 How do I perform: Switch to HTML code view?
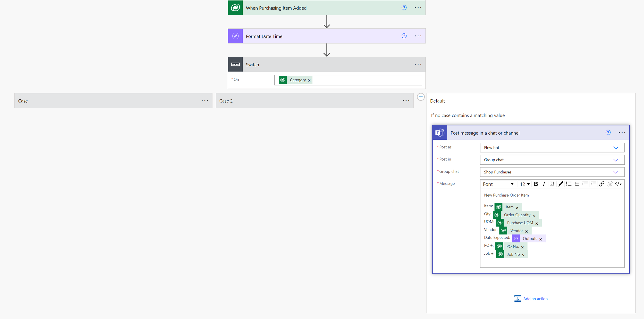pyautogui.click(x=618, y=184)
